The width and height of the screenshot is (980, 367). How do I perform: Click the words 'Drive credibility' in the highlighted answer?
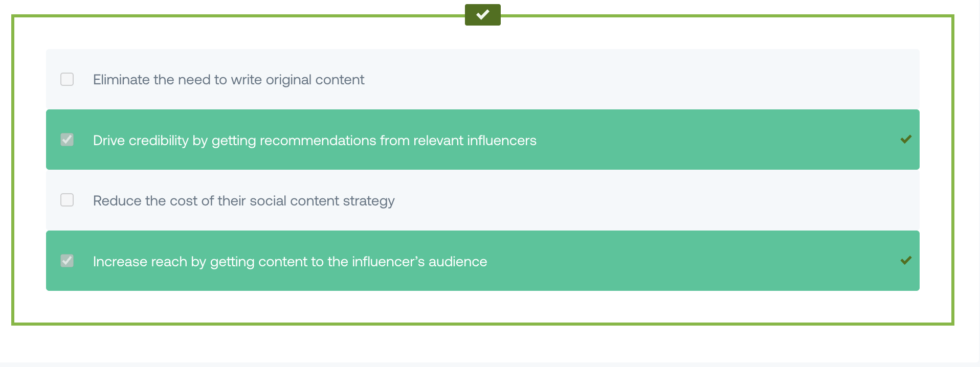pos(141,141)
